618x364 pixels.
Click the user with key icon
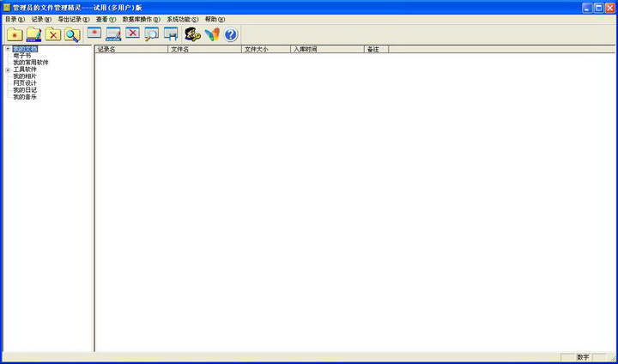coord(193,34)
